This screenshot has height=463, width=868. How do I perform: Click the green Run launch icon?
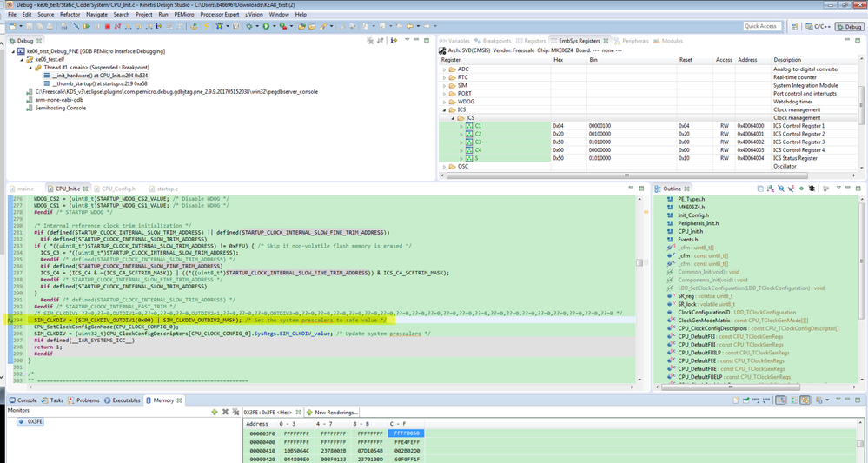click(x=266, y=26)
